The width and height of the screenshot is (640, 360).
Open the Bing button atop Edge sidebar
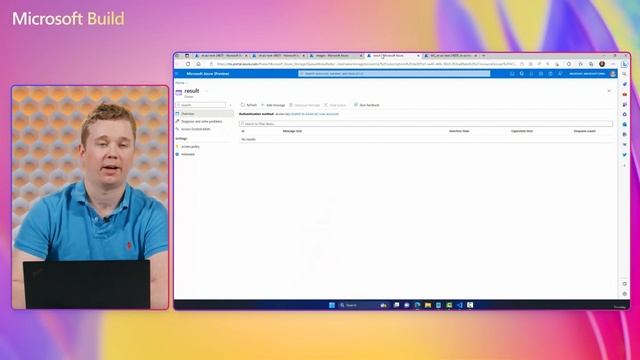[624, 64]
